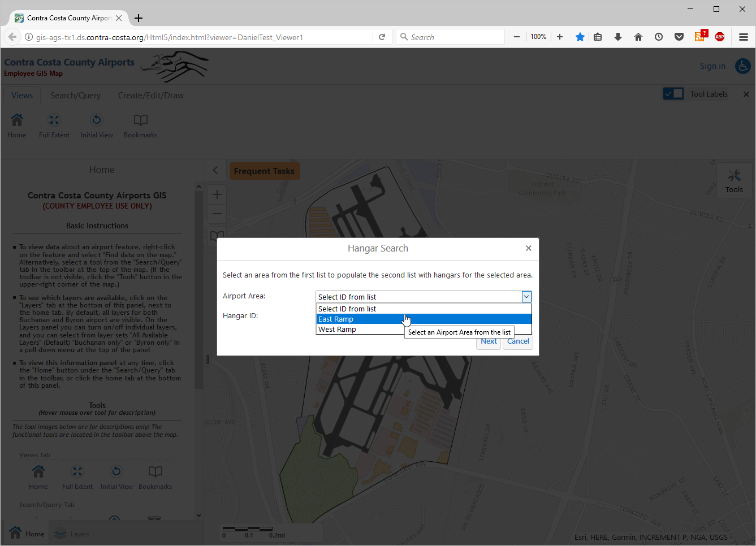Collapse the side panel with the arrow

tap(215, 170)
